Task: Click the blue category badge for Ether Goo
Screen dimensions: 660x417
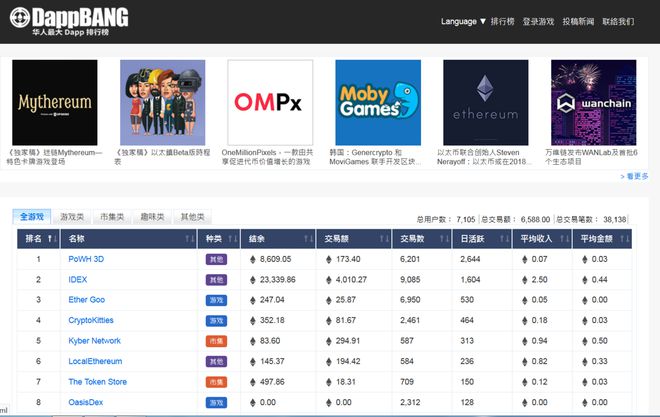Action: (x=216, y=300)
